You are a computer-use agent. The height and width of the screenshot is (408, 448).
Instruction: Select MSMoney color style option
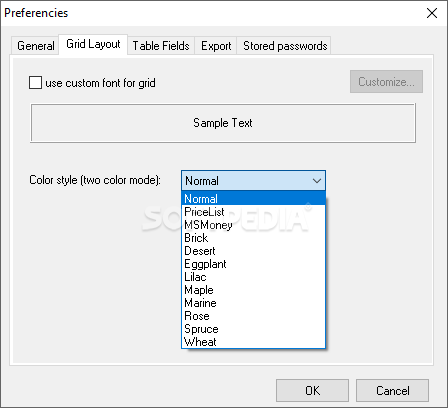(x=253, y=225)
